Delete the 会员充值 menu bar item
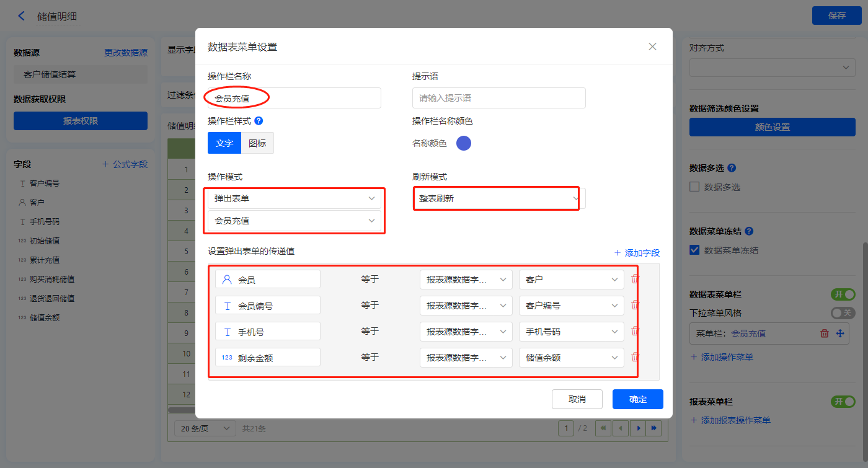Image resolution: width=868 pixels, height=468 pixels. pos(825,333)
